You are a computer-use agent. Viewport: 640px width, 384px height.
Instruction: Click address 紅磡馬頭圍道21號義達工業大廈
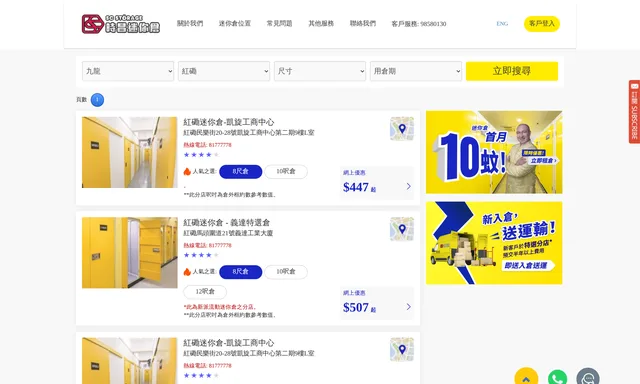pos(228,233)
